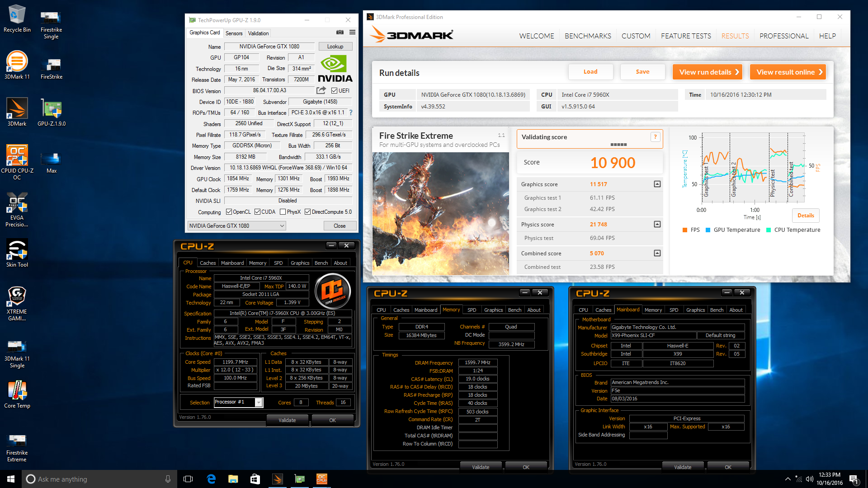Click Bus Interface question mark icon

pyautogui.click(x=351, y=113)
